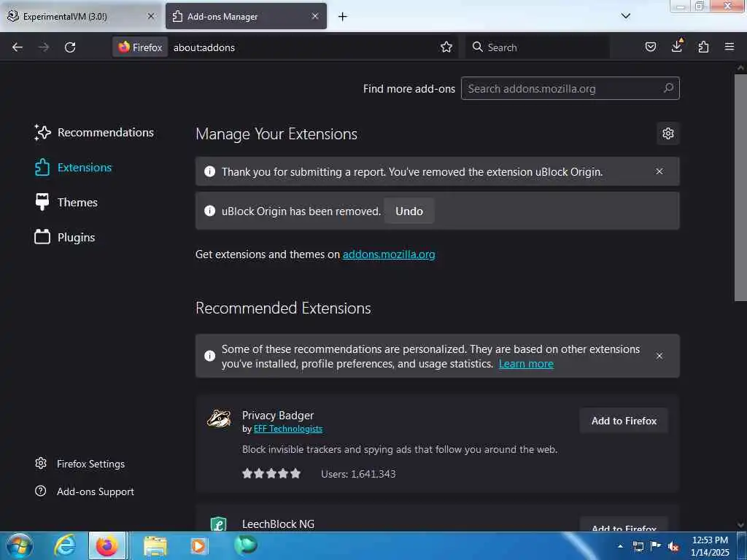Click the 'LeechBlock NG' extension title
747x560 pixels.
278,524
